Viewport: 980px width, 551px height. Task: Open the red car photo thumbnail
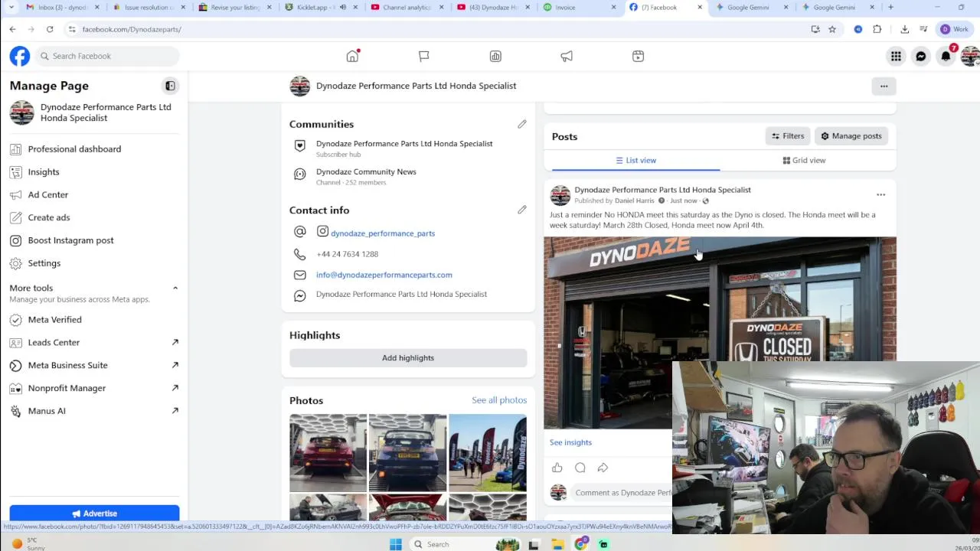[x=328, y=453]
